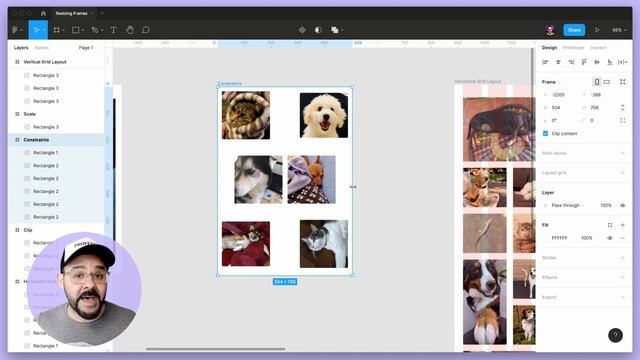Click the user avatar in toolbar
Screen dimensions: 640x360
(550, 30)
